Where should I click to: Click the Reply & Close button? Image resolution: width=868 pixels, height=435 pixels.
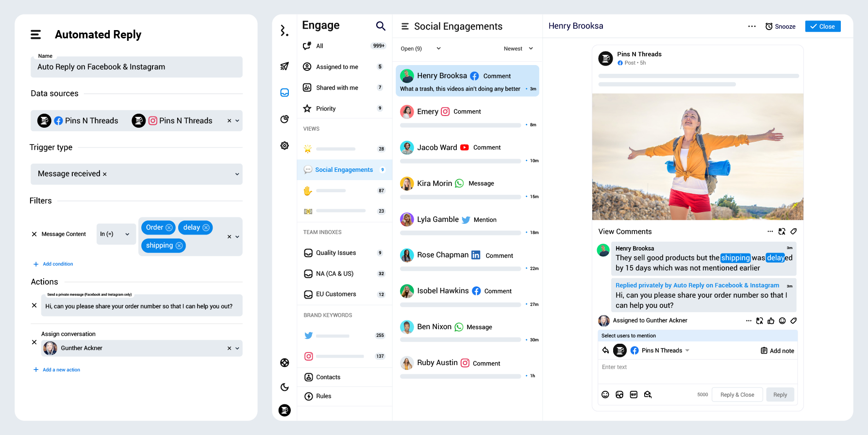coord(737,395)
